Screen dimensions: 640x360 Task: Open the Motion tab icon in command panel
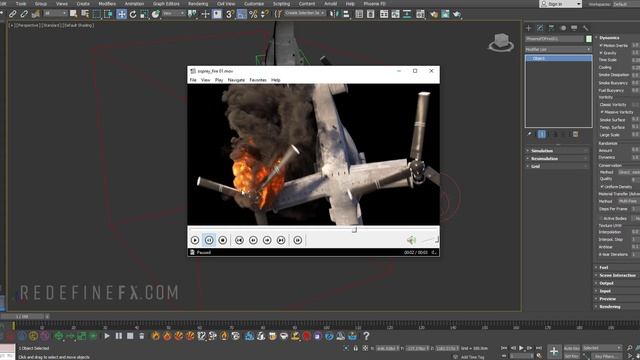[563, 28]
